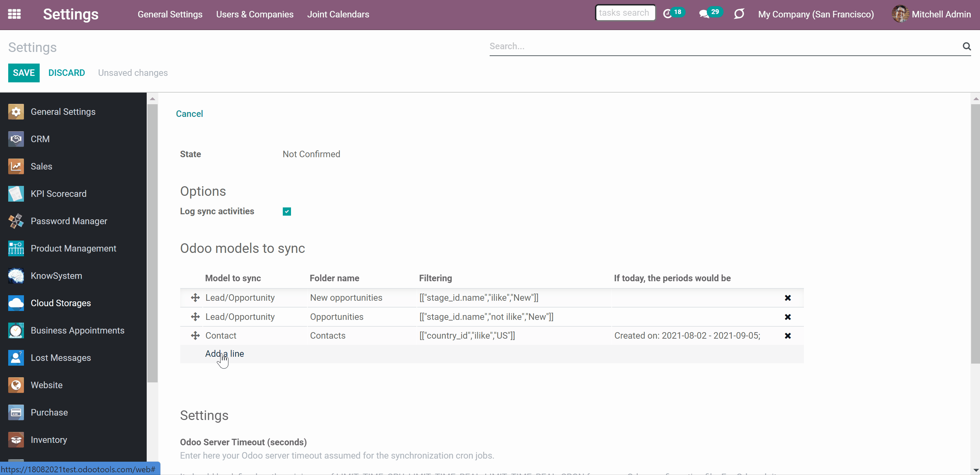Open the Sales chart icon in sidebar
The width and height of the screenshot is (980, 475).
point(16,166)
